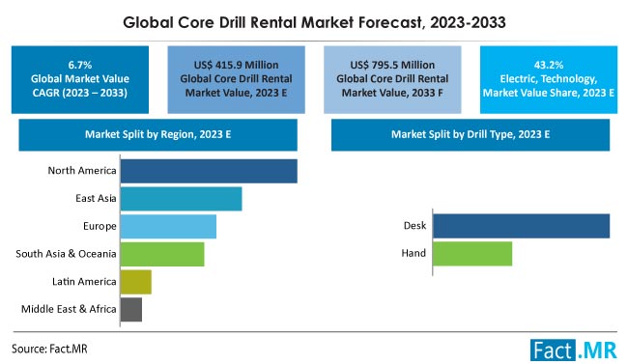The image size is (628, 364).
Task: Select the olive Latin America bar
Action: coord(136,282)
